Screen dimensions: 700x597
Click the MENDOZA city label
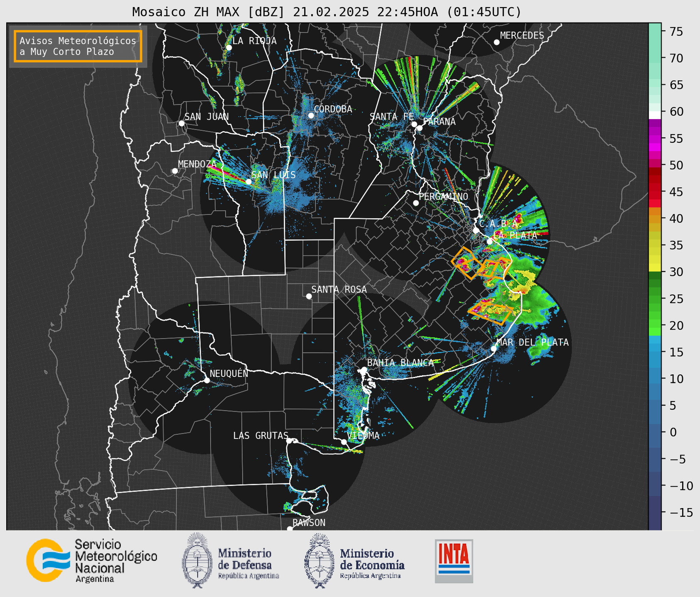coord(197,164)
